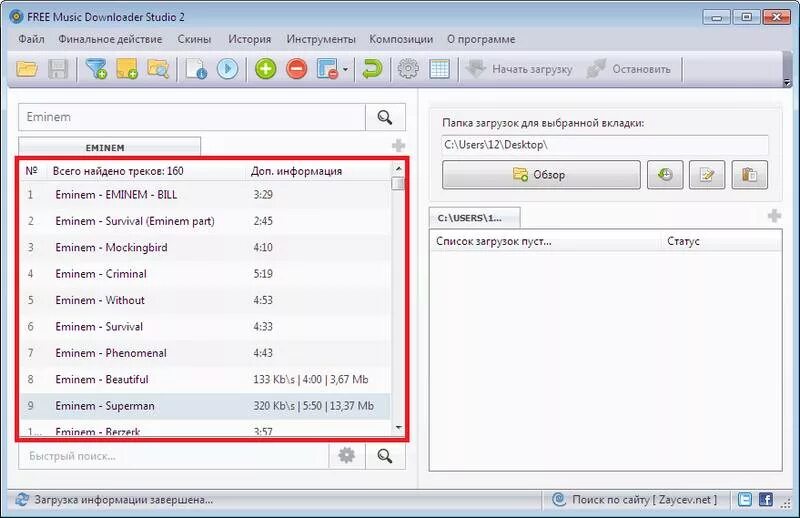Open quick search gear settings
The height and width of the screenshot is (518, 800).
pos(347,456)
